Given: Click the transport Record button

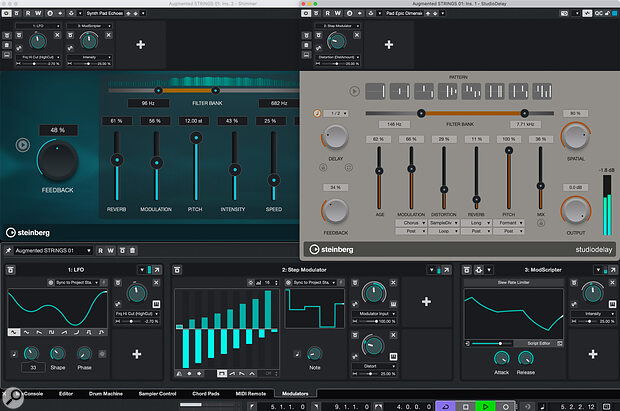Looking at the screenshot, I should coord(505,406).
